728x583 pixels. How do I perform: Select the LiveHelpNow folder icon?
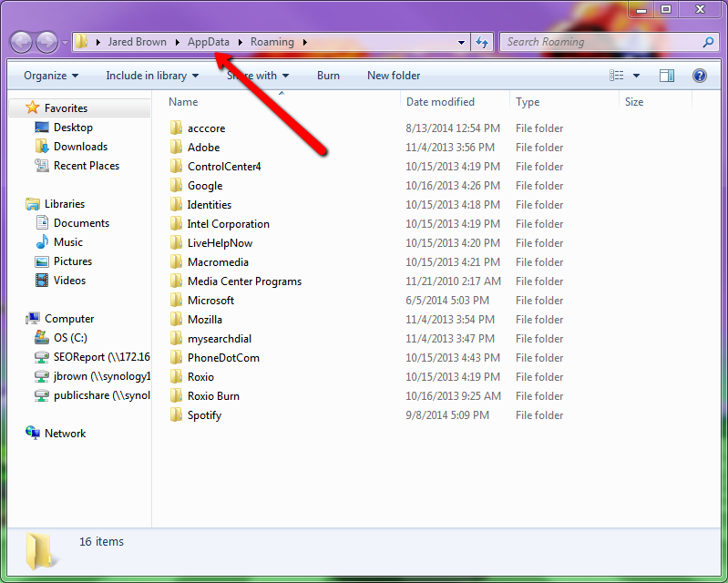coord(176,242)
